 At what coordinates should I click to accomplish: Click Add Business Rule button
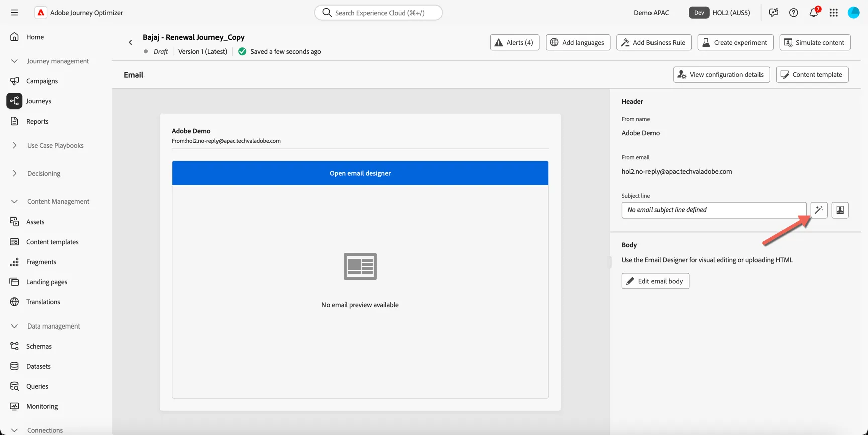pos(654,42)
